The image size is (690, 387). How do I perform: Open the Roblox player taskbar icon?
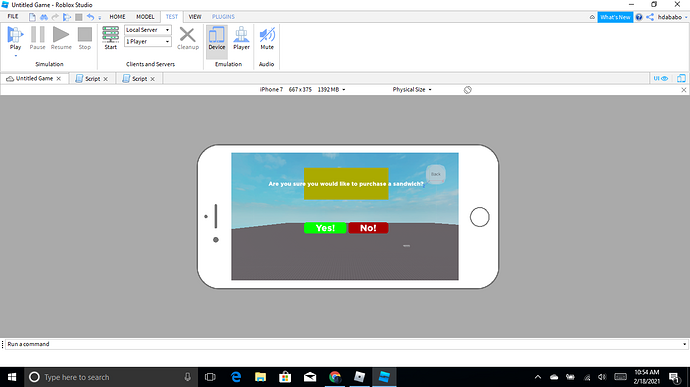coord(360,377)
